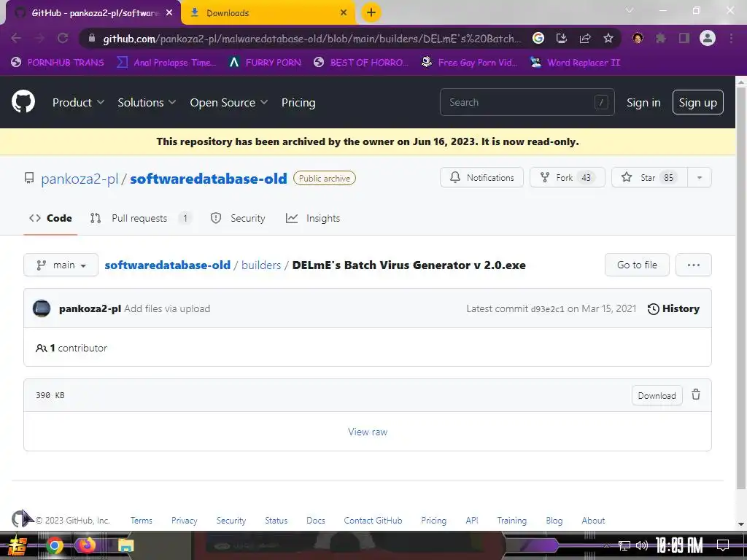This screenshot has height=560, width=747.
Task: Reload the page with browser refresh icon
Action: tap(63, 38)
